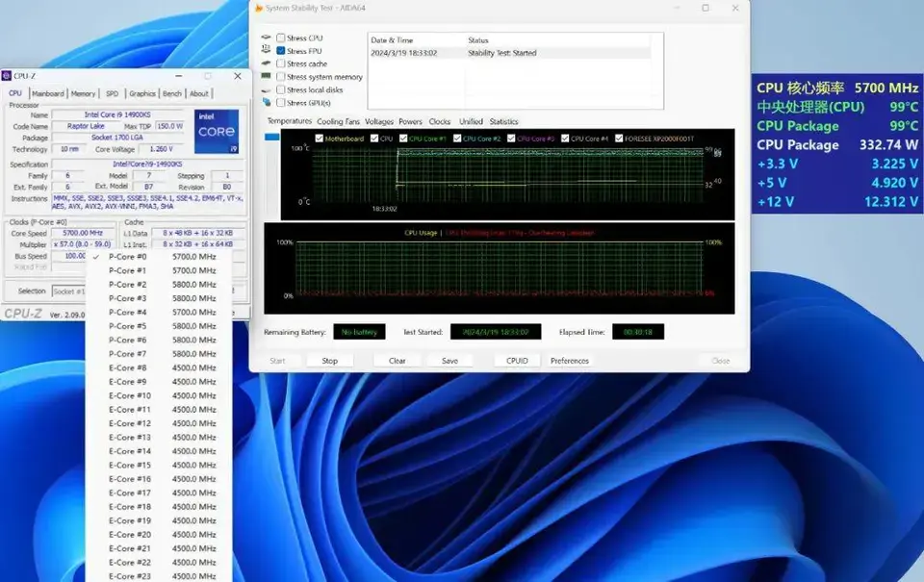Enable the Stress cache checkbox
Screen dimensions: 924x582
pyautogui.click(x=281, y=63)
